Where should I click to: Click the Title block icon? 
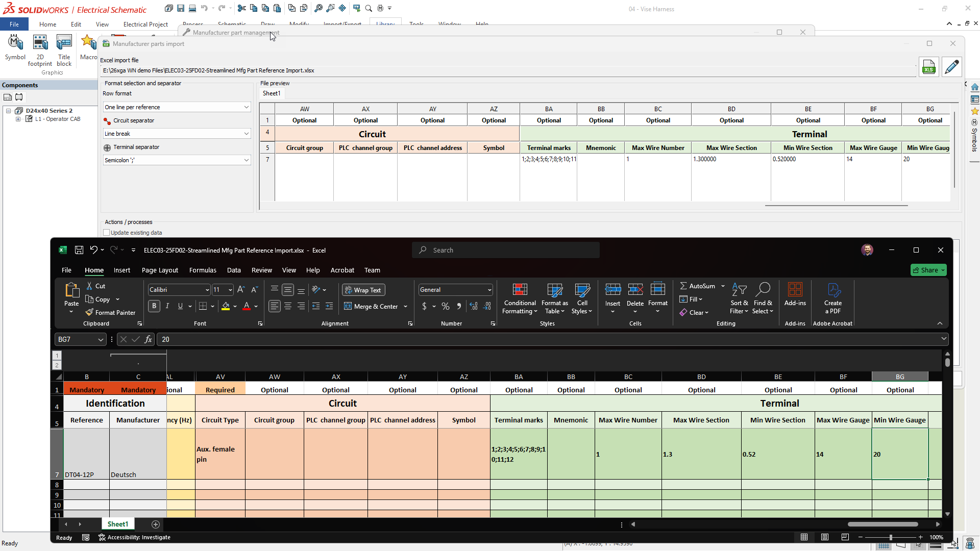[x=64, y=49]
